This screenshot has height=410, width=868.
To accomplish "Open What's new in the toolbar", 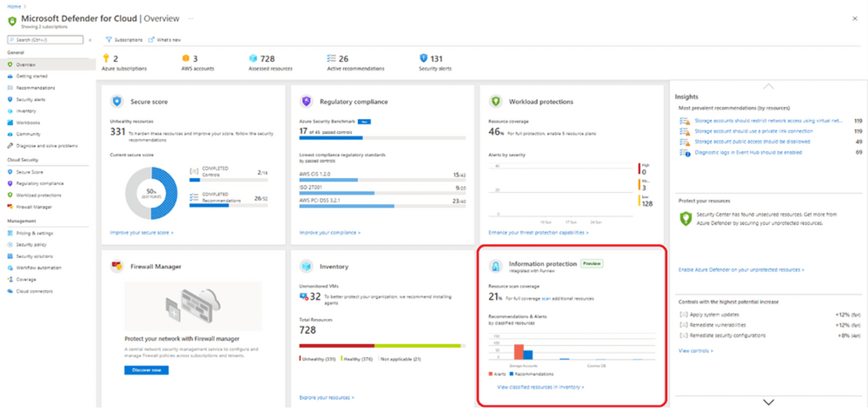I will click(x=164, y=39).
